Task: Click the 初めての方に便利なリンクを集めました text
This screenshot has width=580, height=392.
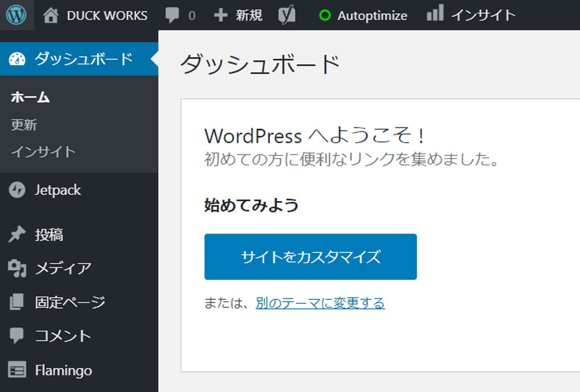Action: [351, 160]
